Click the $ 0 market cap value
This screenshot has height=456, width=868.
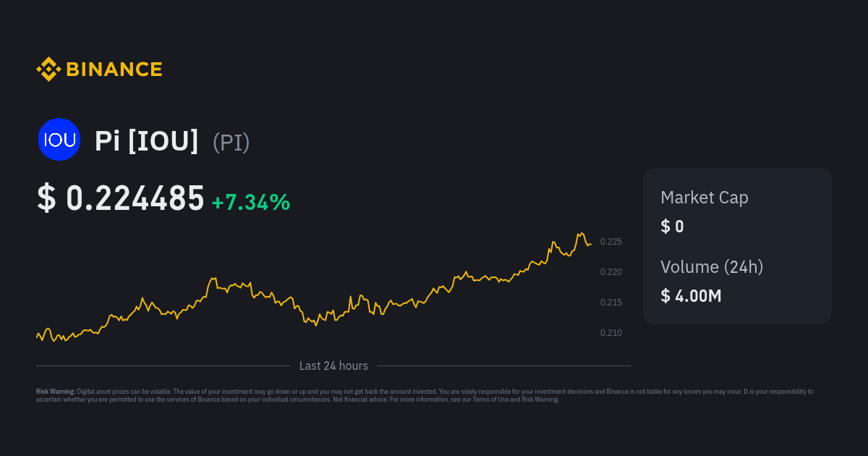coord(672,227)
